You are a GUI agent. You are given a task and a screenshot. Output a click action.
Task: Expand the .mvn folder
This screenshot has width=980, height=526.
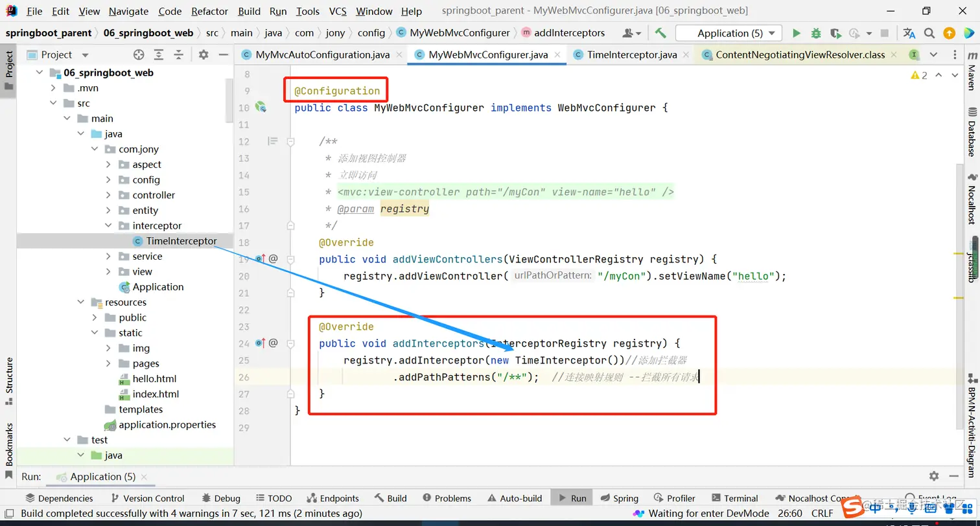click(53, 88)
